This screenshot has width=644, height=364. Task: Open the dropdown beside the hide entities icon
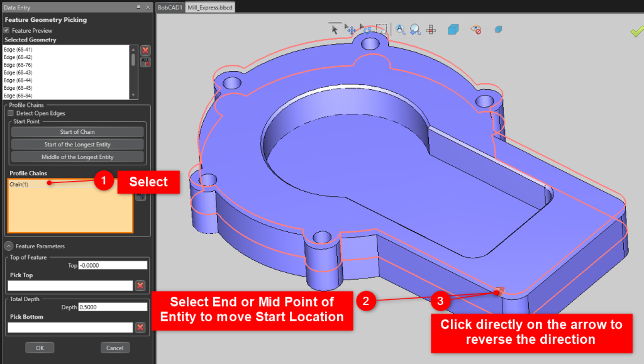[x=486, y=29]
